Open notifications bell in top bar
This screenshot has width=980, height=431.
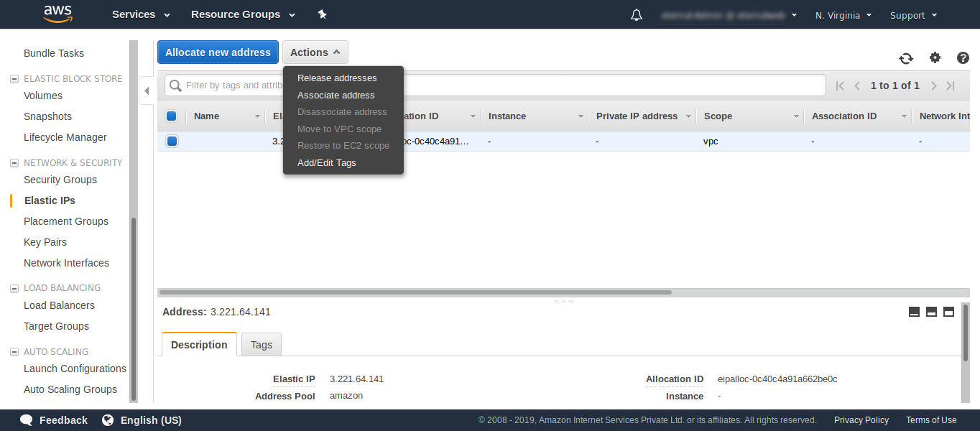pyautogui.click(x=637, y=15)
